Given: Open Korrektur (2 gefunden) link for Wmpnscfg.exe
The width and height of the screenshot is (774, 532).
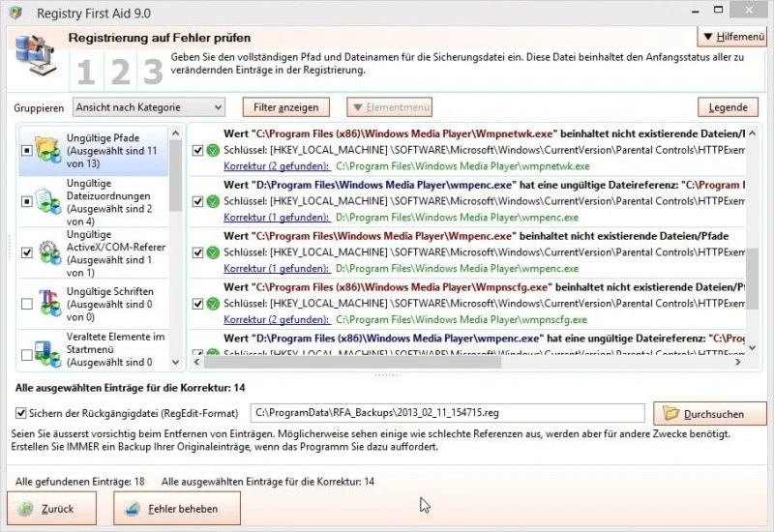Looking at the screenshot, I should click(276, 320).
